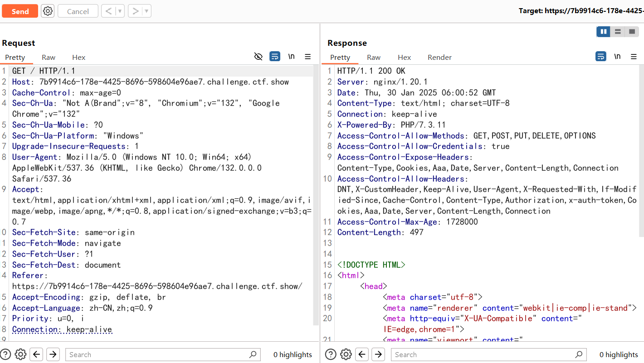
Task: Open the Response Render tab
Action: [439, 57]
